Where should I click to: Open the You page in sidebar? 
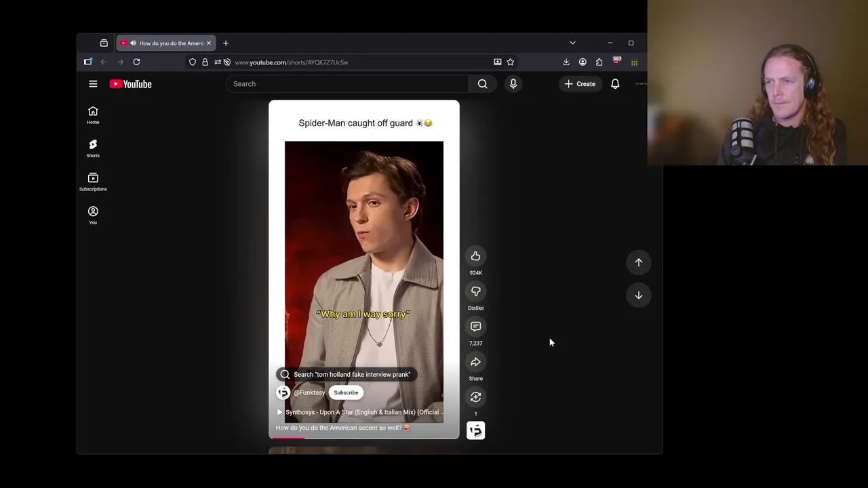pos(93,215)
